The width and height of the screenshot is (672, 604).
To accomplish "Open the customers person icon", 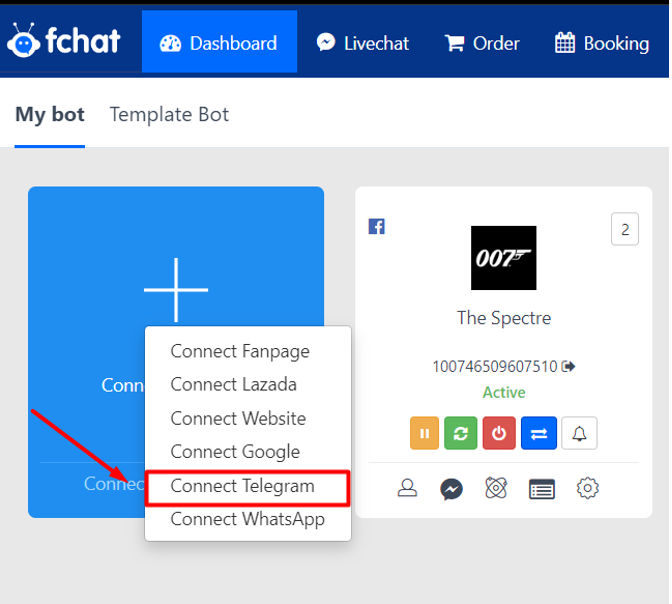I will [x=407, y=488].
